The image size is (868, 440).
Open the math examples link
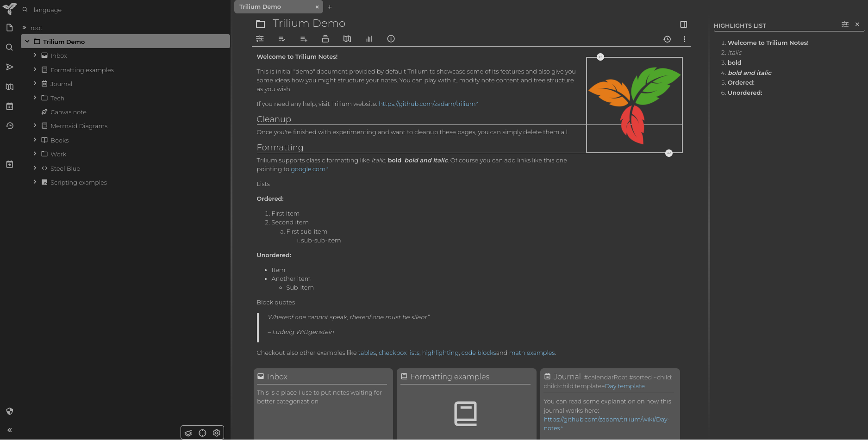[x=532, y=353]
